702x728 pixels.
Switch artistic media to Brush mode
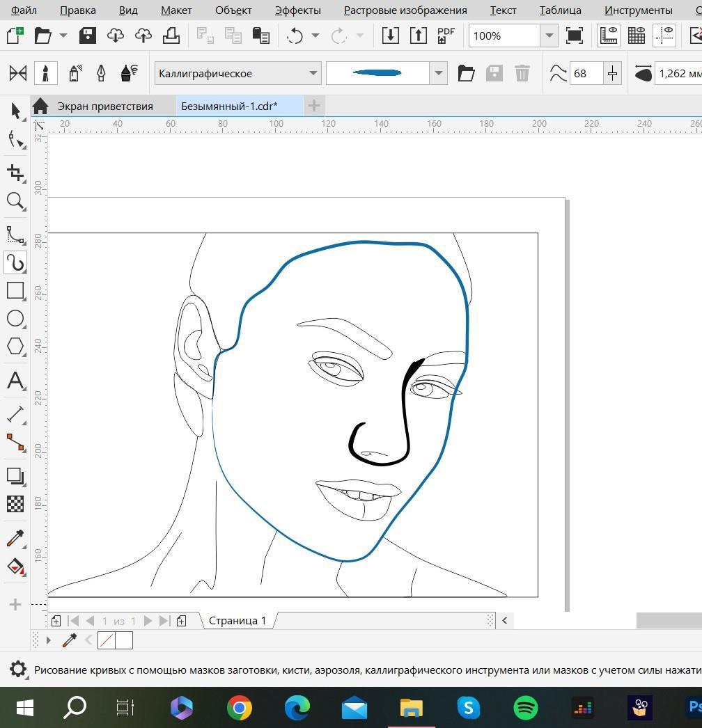pos(46,73)
